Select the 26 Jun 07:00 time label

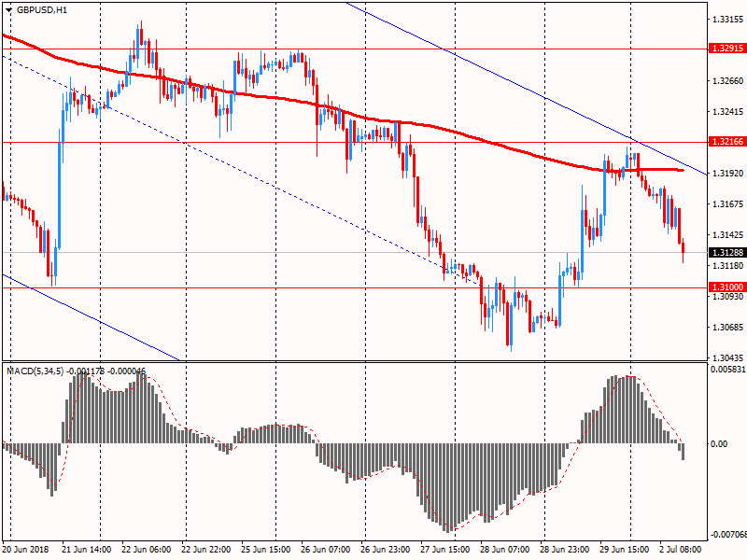tap(325, 549)
